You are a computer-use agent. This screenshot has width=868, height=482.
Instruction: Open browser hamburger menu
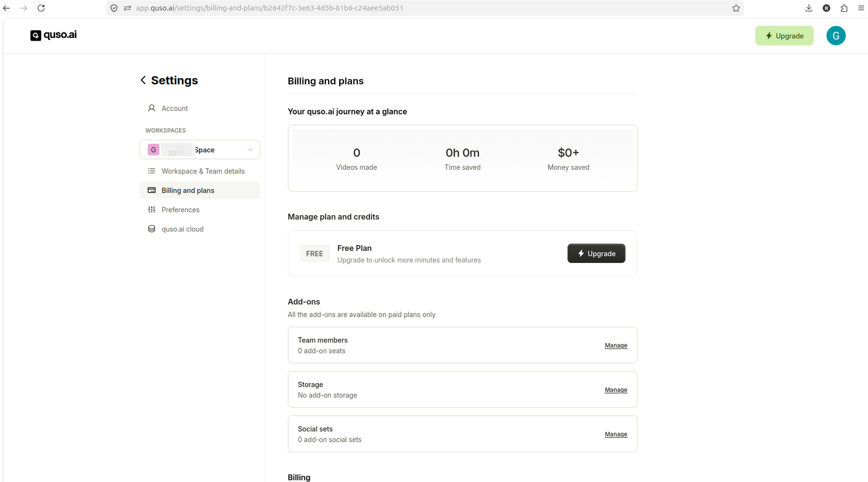click(x=861, y=8)
